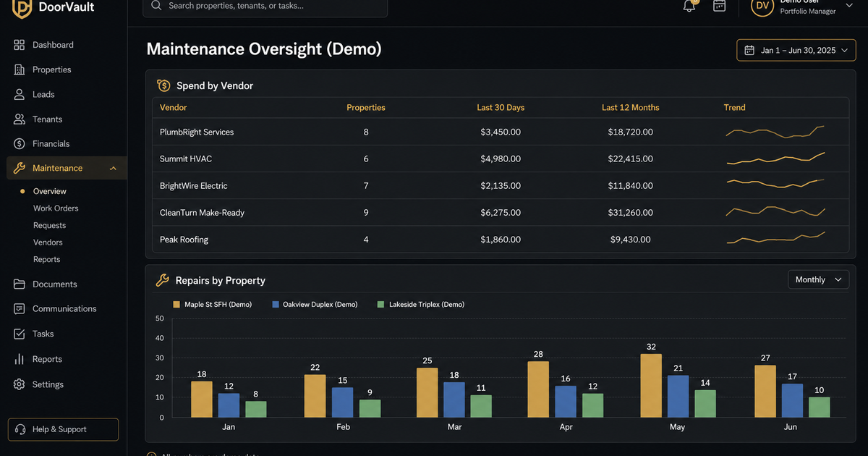
Task: Click the Leads person icon
Action: (x=20, y=94)
